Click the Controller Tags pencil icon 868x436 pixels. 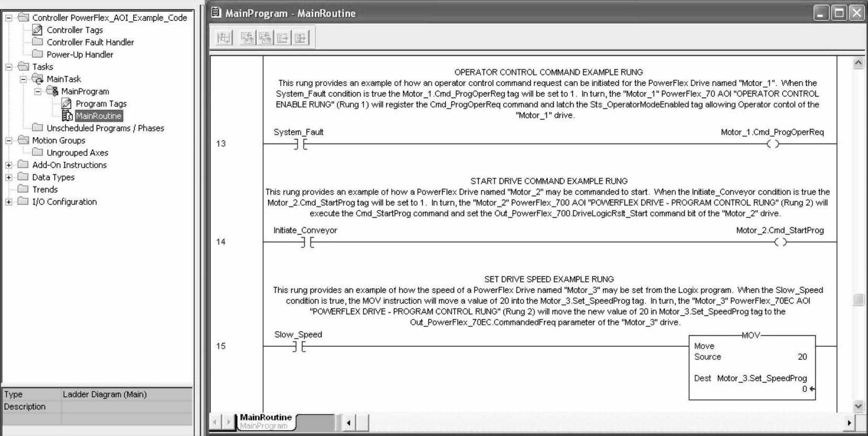click(37, 30)
